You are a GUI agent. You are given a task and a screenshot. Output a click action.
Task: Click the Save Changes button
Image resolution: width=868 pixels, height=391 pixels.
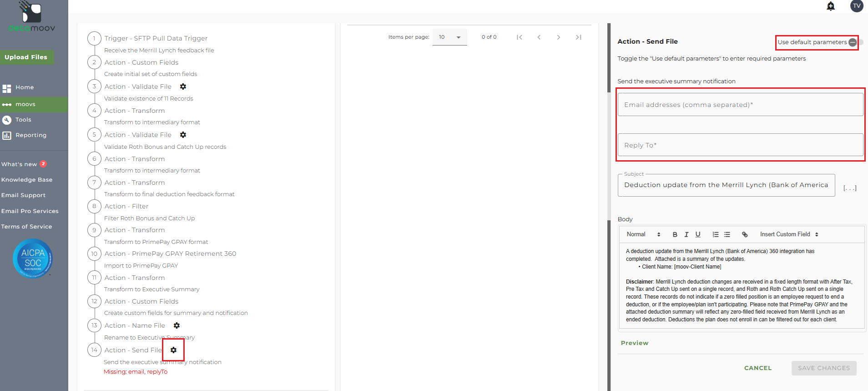point(824,368)
